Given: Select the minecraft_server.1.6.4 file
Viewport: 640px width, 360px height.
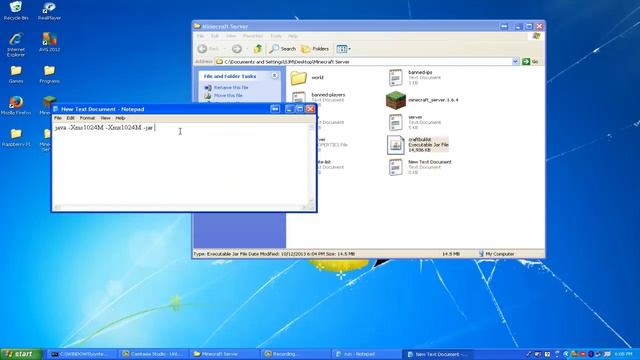Looking at the screenshot, I should pyautogui.click(x=422, y=100).
